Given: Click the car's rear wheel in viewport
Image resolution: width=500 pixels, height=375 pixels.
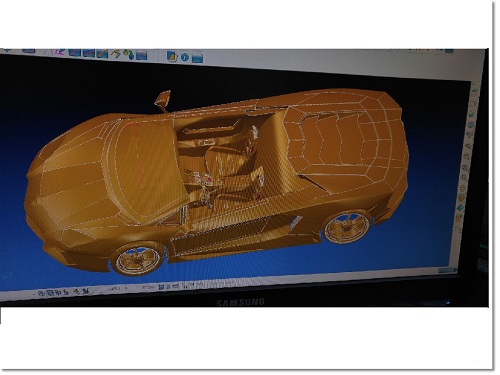Looking at the screenshot, I should click(348, 226).
